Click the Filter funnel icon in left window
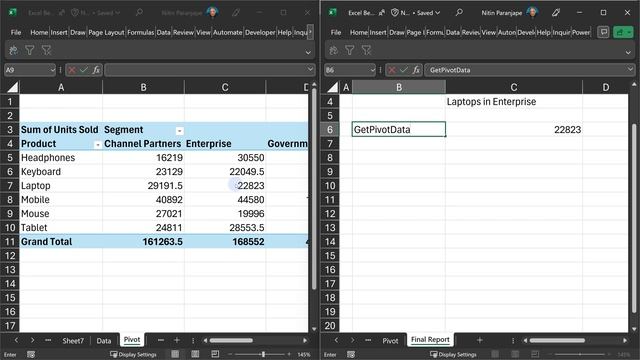Image resolution: width=640 pixels, height=360 pixels. click(30, 50)
